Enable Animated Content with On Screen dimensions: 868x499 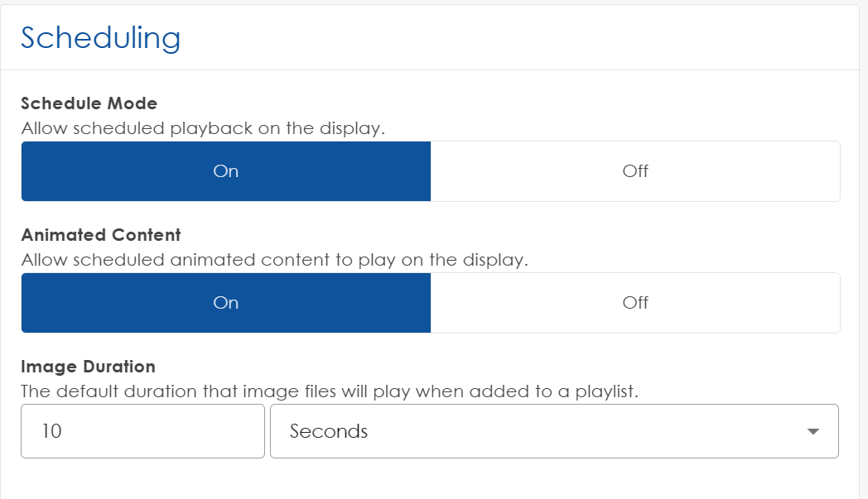(225, 303)
